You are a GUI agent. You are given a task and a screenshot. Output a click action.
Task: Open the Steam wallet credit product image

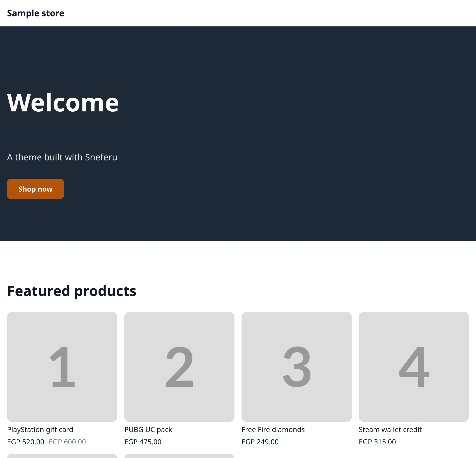click(414, 367)
